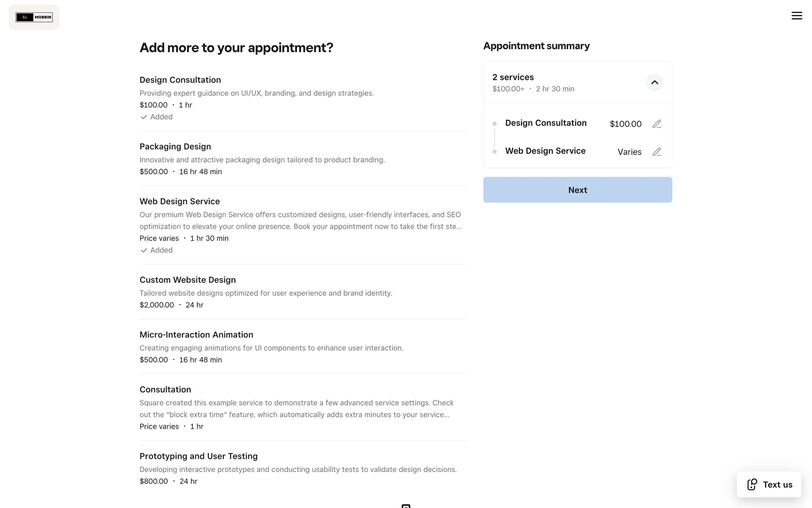Click the Added checkmark under Web Design Service

(x=144, y=250)
